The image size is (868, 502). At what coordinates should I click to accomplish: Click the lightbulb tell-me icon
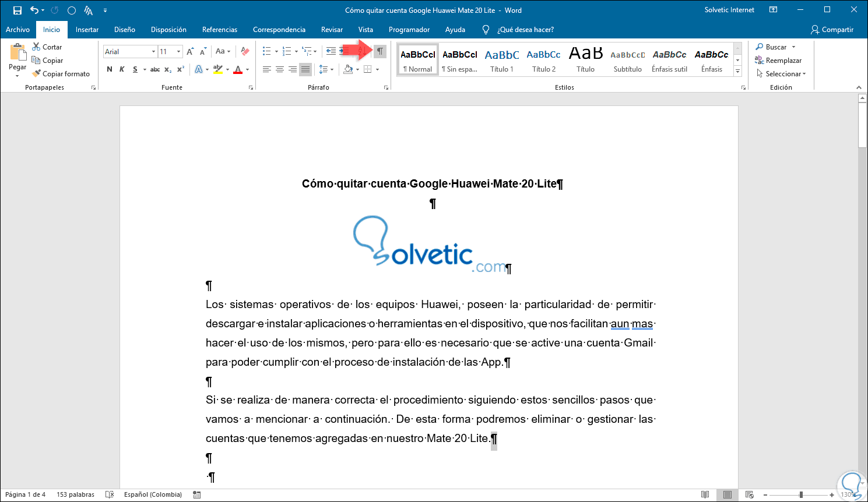point(486,30)
